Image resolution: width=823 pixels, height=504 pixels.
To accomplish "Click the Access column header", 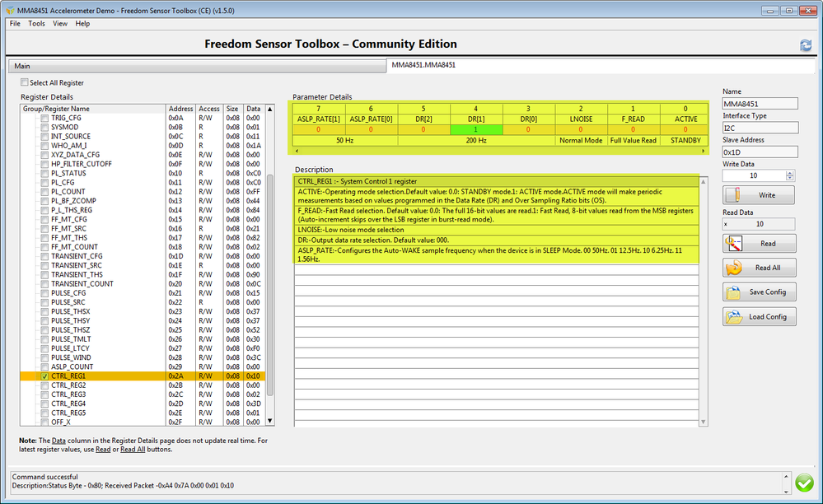I will tap(209, 109).
